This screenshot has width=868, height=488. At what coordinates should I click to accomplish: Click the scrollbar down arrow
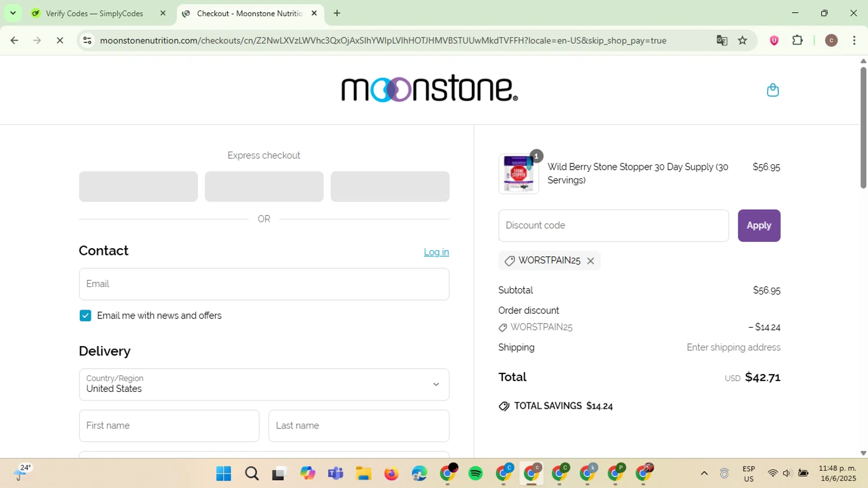tap(863, 453)
